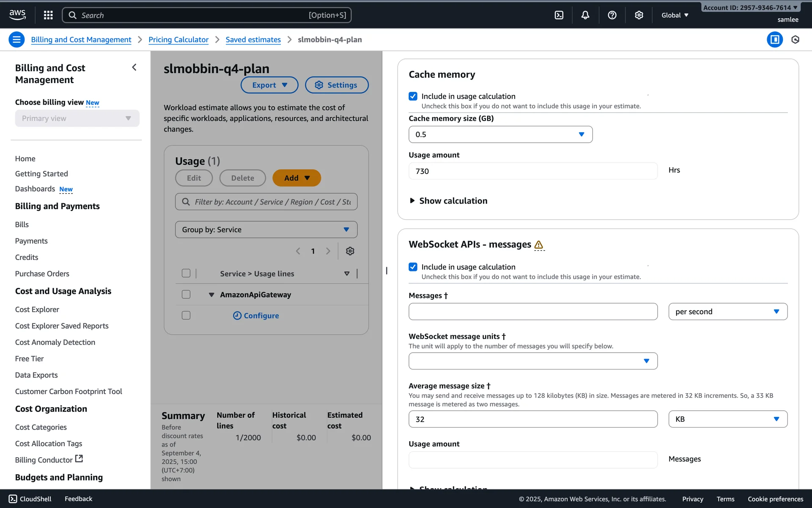The height and width of the screenshot is (508, 812).
Task: Click the Messages input field
Action: point(532,312)
